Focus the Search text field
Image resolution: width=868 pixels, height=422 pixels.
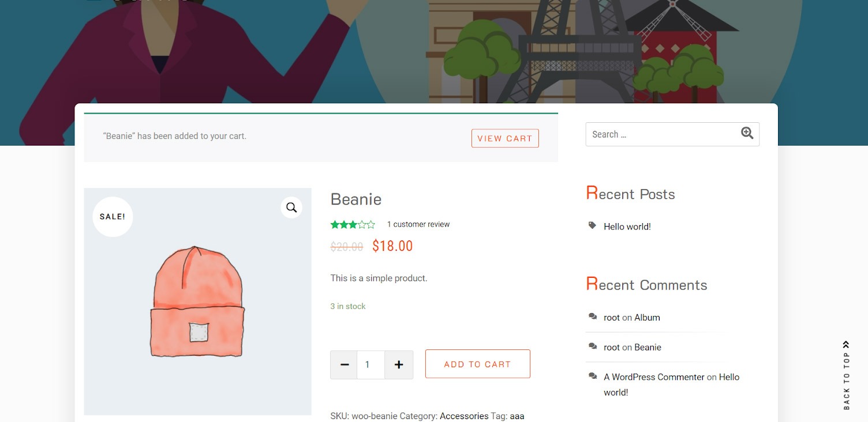tap(661, 134)
